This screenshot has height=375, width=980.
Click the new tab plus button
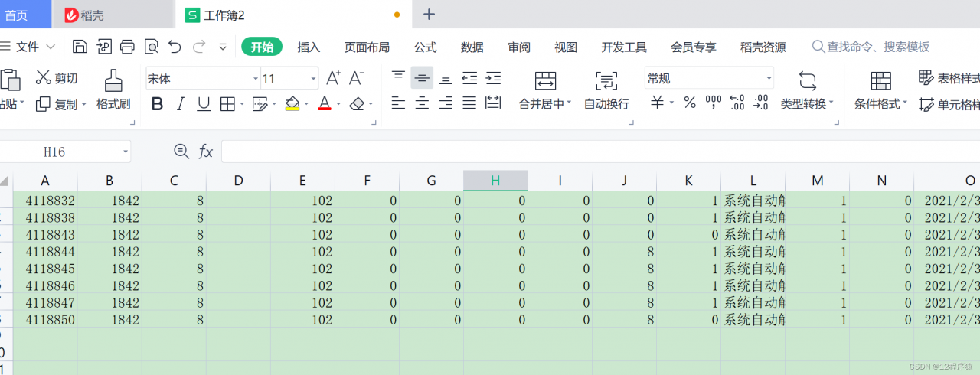(x=429, y=14)
